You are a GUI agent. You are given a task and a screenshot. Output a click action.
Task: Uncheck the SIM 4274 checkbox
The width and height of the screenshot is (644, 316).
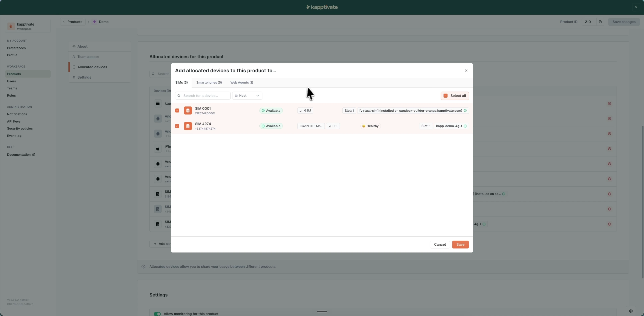pos(177,126)
